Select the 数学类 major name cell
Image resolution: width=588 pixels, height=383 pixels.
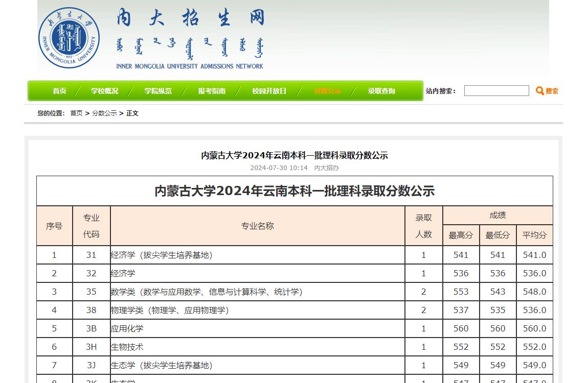pyautogui.click(x=258, y=292)
